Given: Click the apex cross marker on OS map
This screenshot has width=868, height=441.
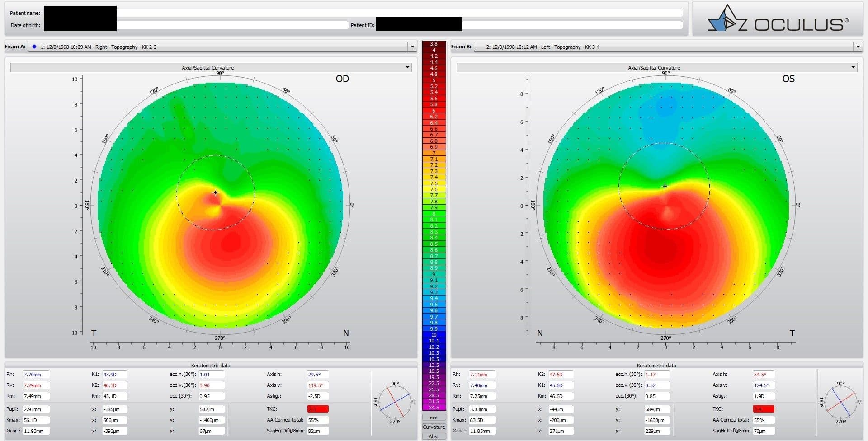Looking at the screenshot, I should pyautogui.click(x=665, y=186).
